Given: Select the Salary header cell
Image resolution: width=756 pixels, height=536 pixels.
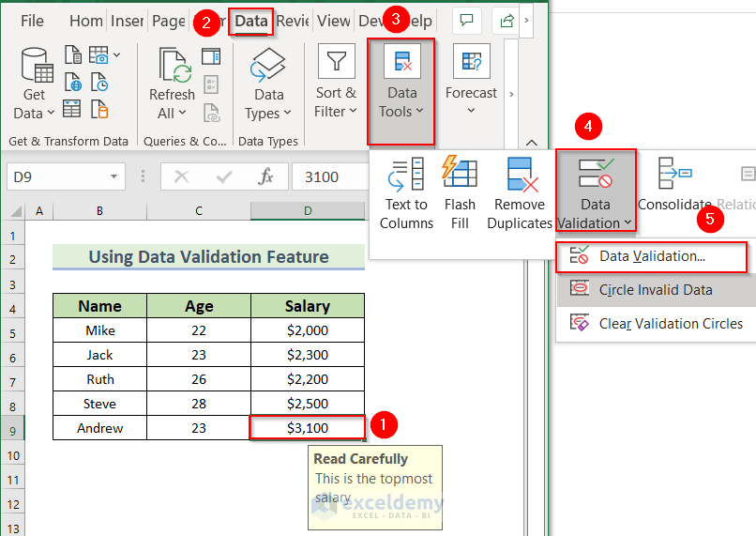Looking at the screenshot, I should click(308, 306).
